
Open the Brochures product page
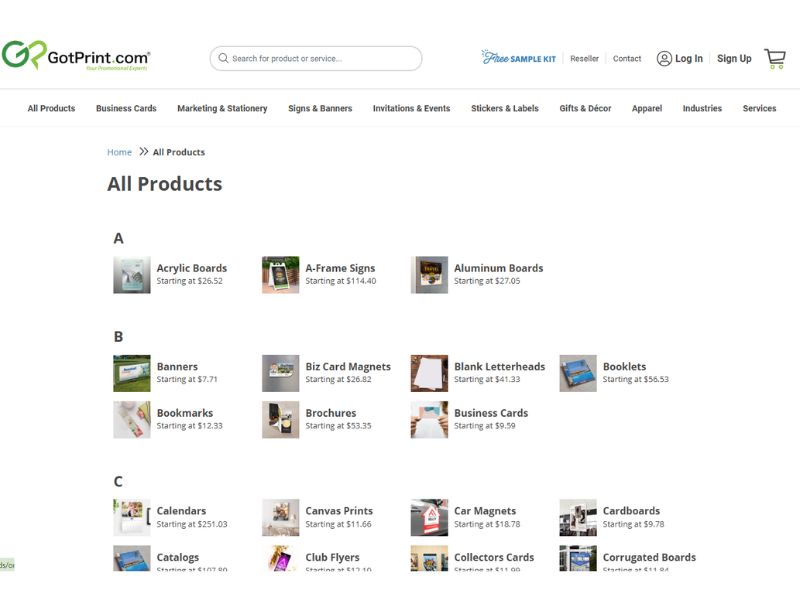331,413
